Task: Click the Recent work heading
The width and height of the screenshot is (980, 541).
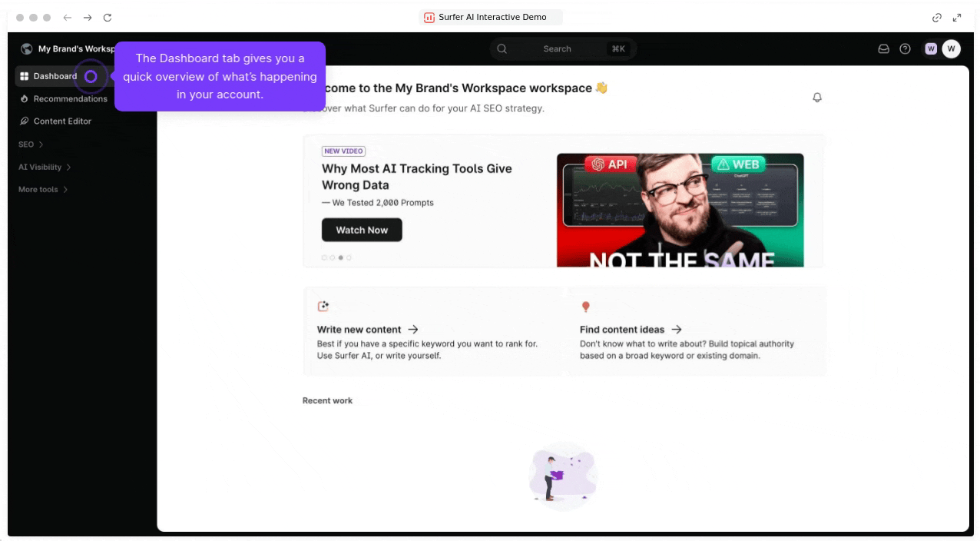Action: [327, 400]
